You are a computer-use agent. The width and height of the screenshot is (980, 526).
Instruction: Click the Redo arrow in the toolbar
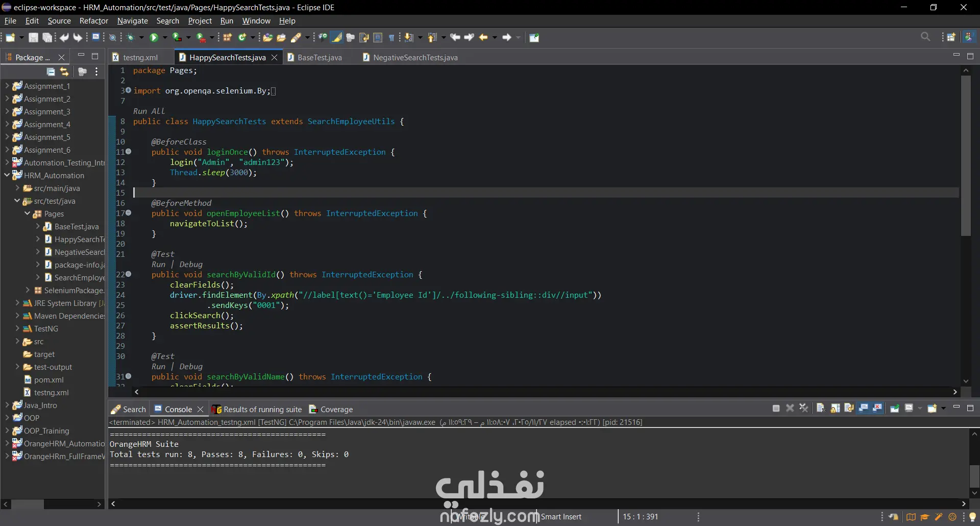click(x=78, y=37)
